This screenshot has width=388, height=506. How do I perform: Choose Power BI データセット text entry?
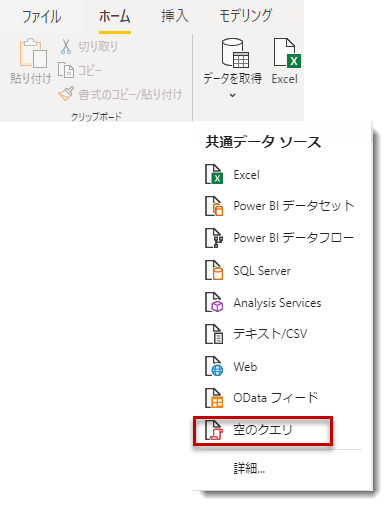coord(294,206)
